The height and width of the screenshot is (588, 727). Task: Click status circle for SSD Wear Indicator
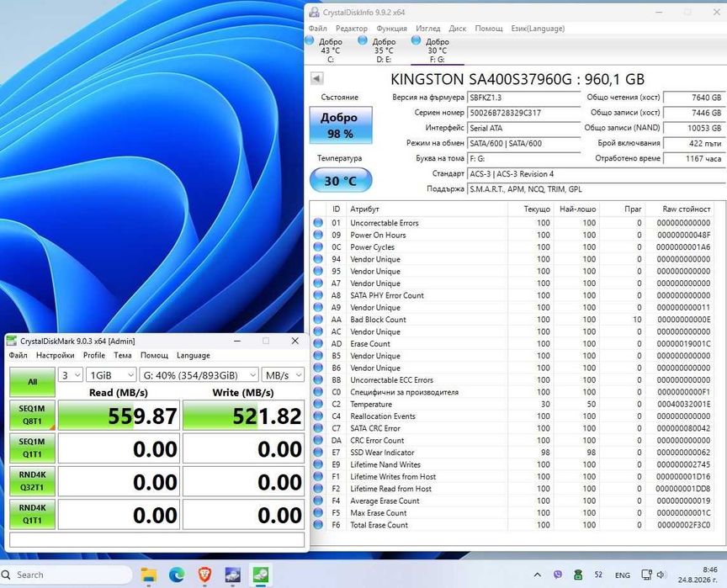pyautogui.click(x=318, y=453)
